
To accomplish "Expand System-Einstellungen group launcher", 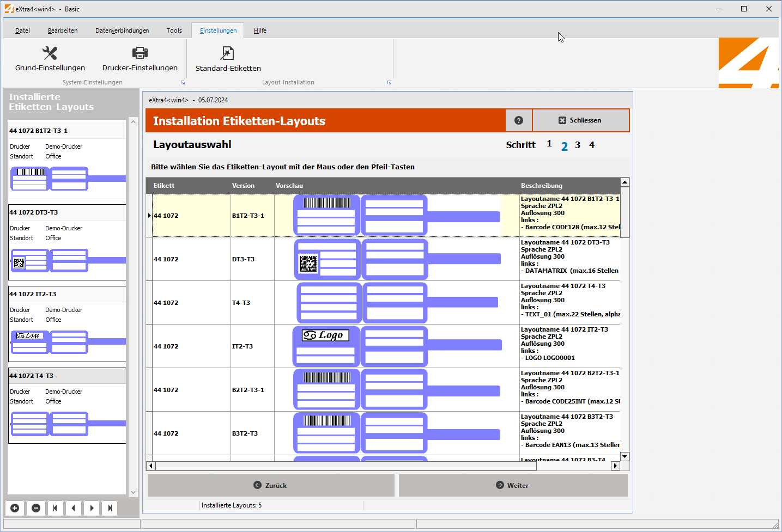I will 183,83.
